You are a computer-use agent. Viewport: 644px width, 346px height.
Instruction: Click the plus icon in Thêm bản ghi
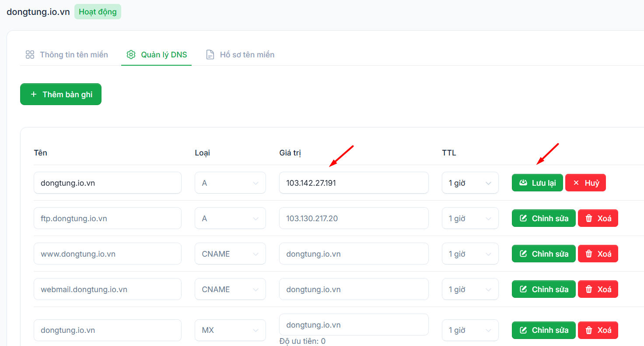[34, 94]
